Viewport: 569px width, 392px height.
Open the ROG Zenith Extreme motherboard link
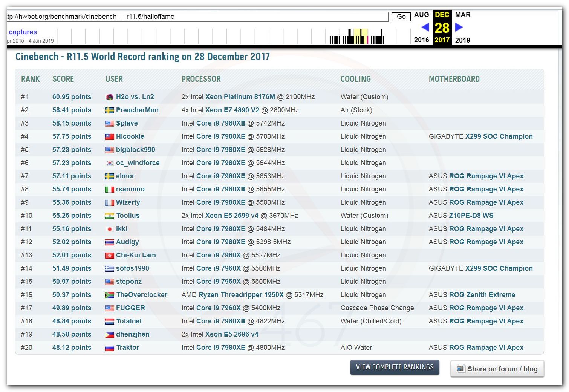click(x=482, y=295)
